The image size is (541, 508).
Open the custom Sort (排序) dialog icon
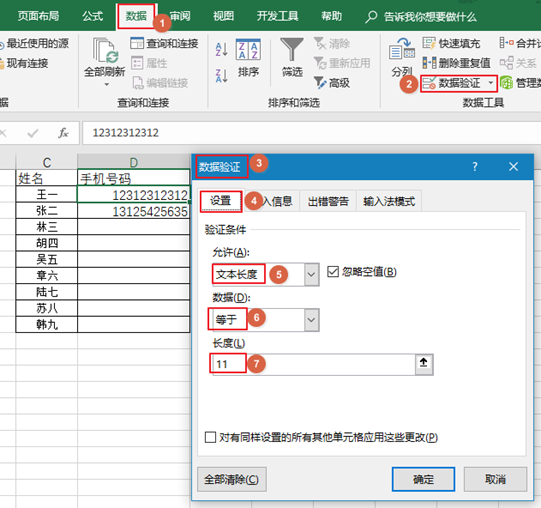click(248, 49)
